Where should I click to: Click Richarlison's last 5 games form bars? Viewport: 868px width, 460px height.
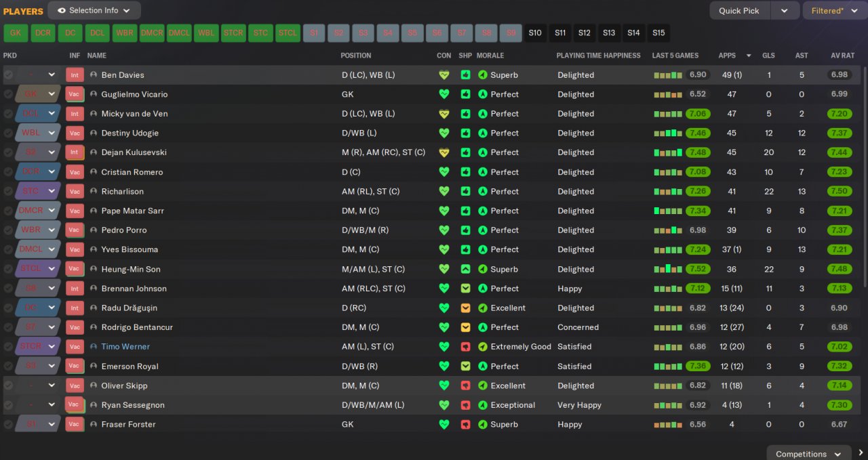pyautogui.click(x=668, y=192)
